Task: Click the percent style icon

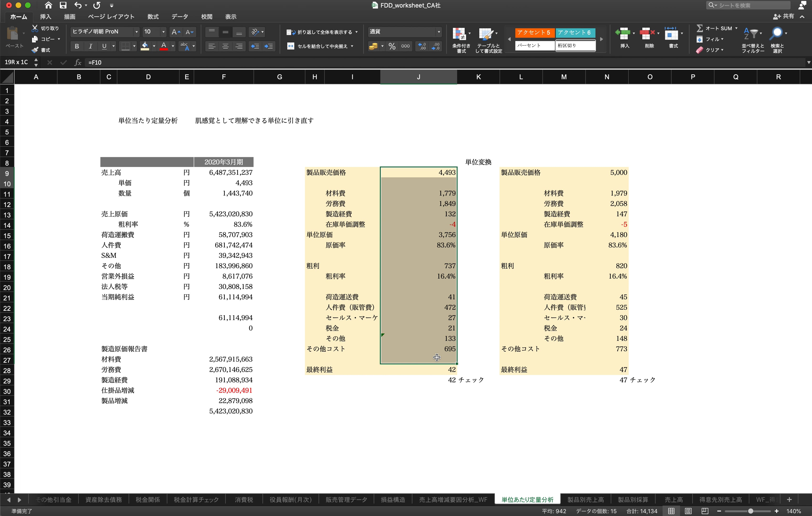Action: [392, 46]
